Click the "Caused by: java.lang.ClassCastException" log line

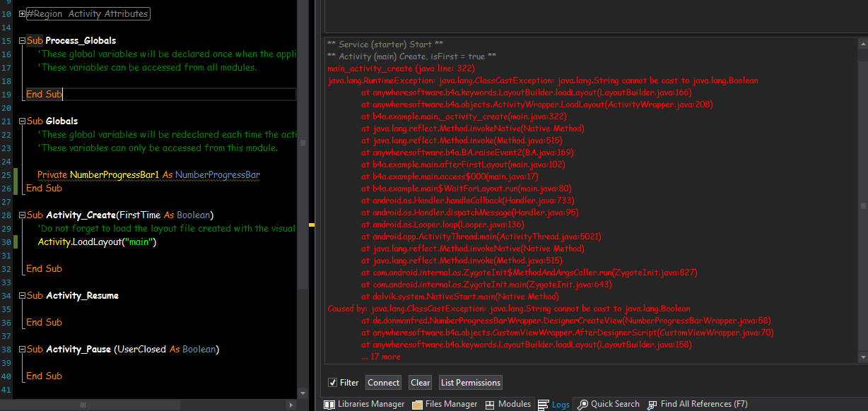(509, 309)
